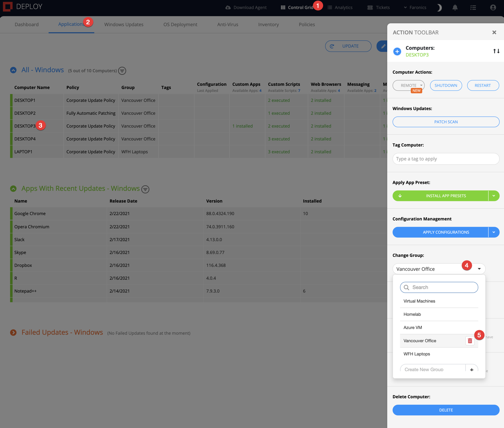Close the Action Toolbar panel

[x=494, y=33]
